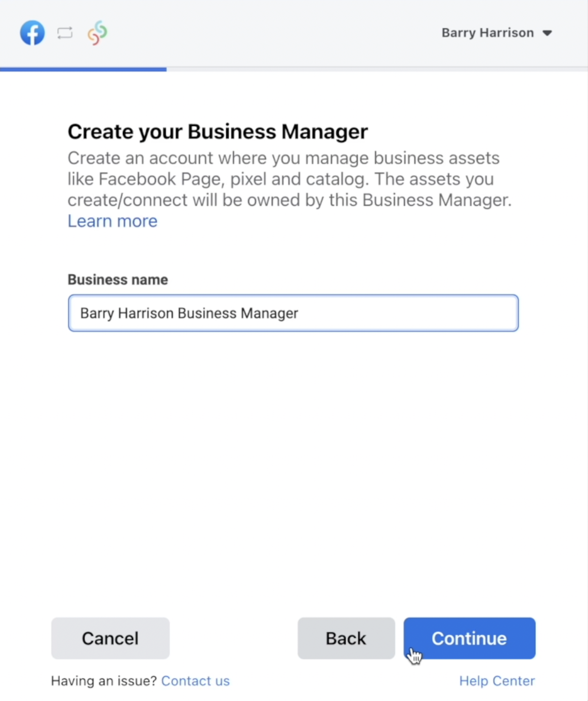Open the Learn more link
588x701 pixels.
112,221
